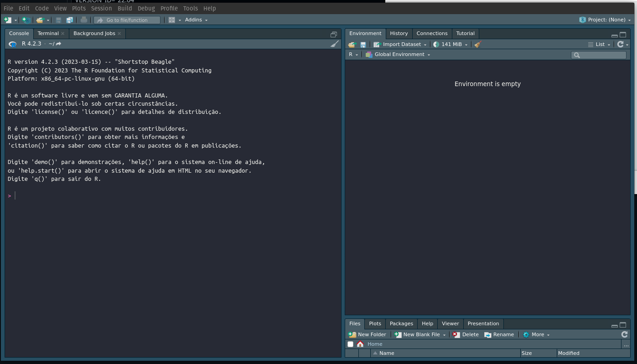Select the Print icon in the toolbar

(84, 20)
